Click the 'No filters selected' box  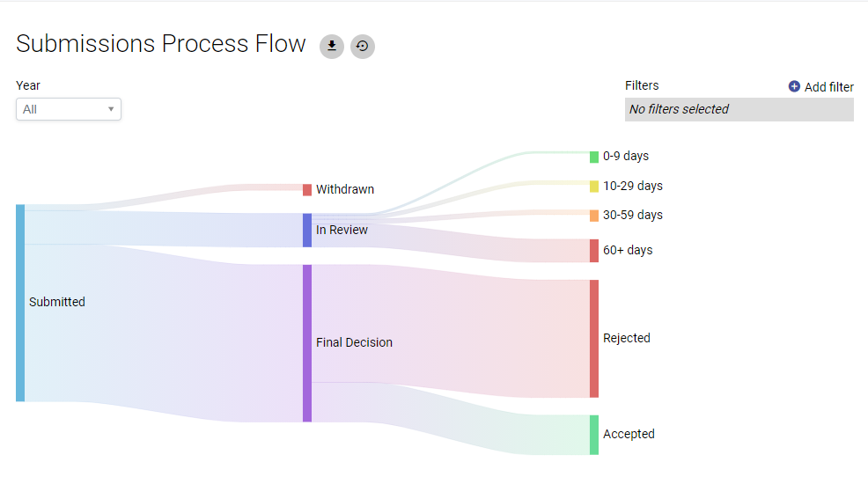pos(739,109)
